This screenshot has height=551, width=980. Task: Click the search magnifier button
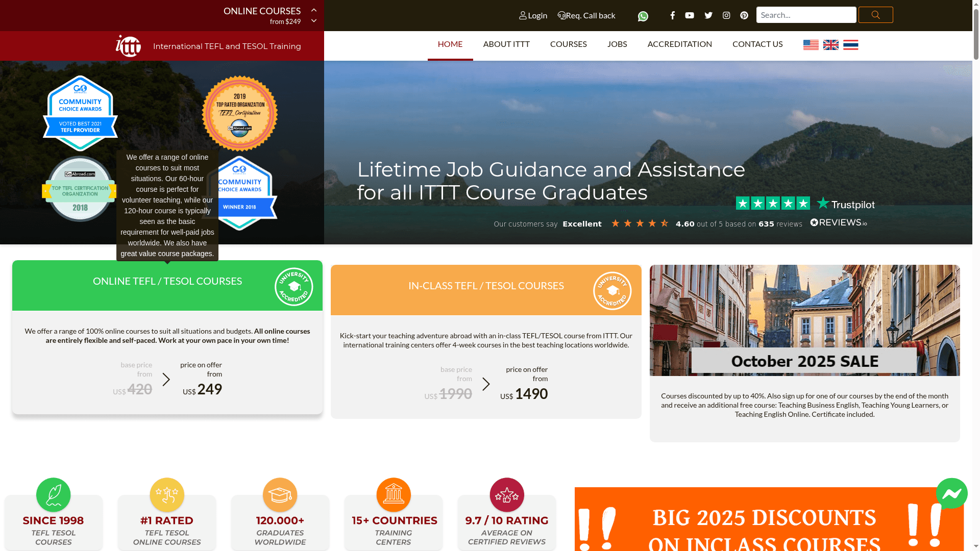(875, 15)
